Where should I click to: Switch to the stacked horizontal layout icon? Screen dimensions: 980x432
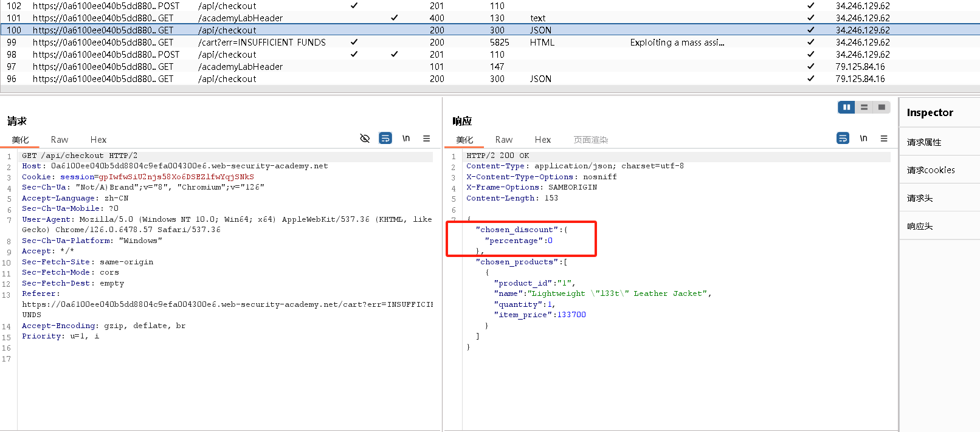tap(864, 108)
